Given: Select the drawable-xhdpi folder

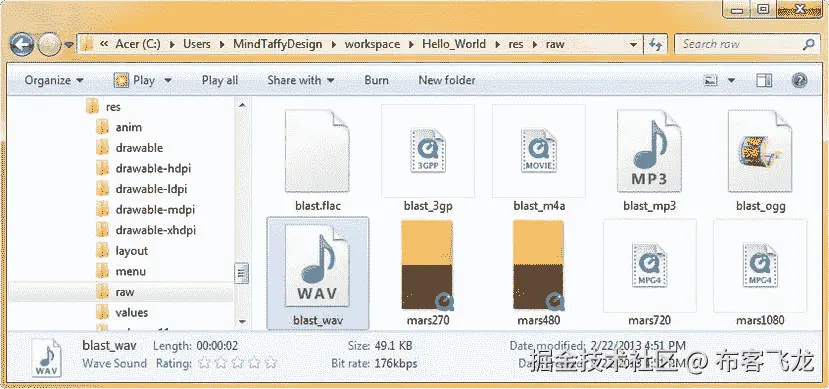Looking at the screenshot, I should (x=146, y=230).
